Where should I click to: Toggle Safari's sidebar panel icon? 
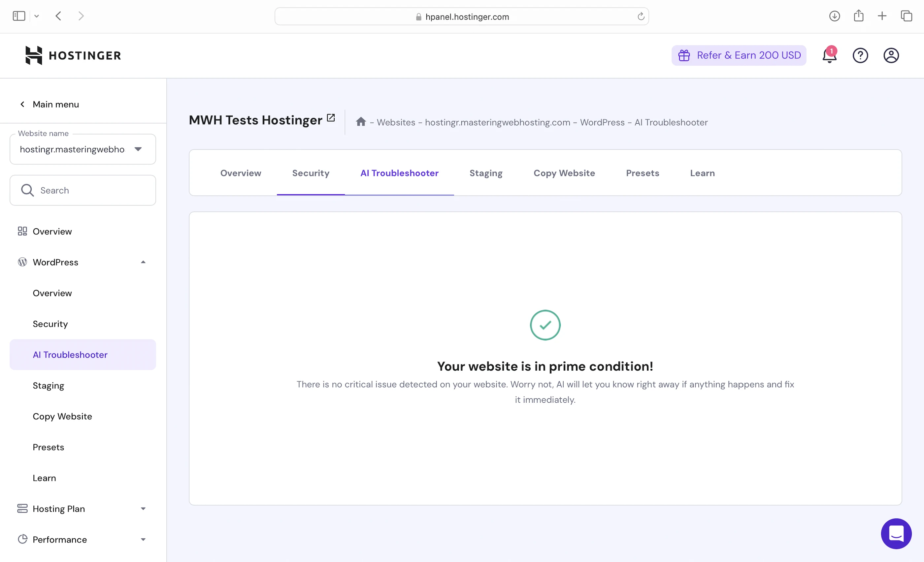19,16
